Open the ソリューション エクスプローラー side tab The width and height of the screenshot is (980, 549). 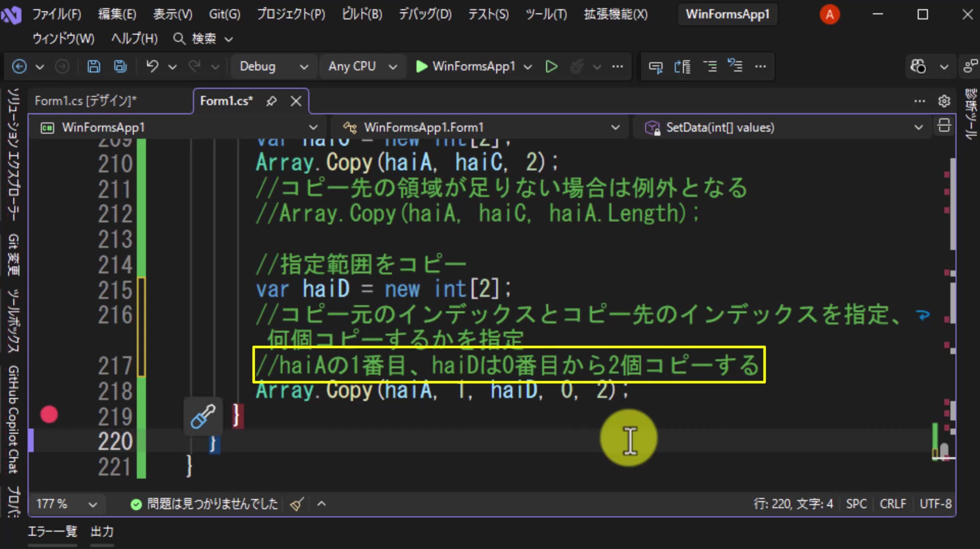(14, 154)
